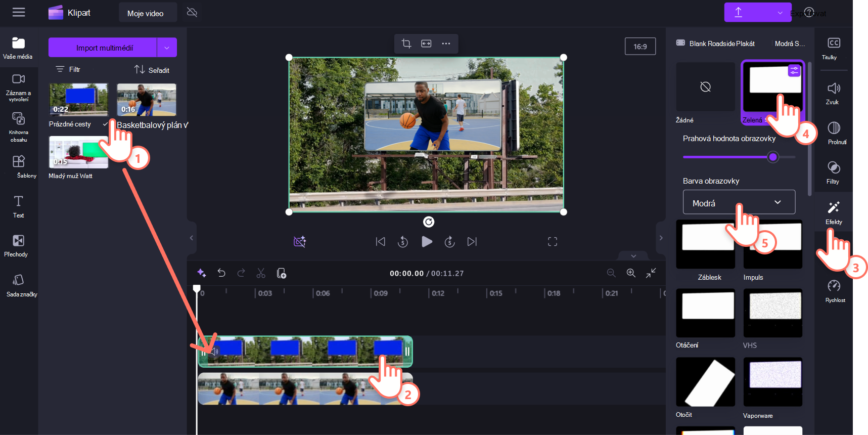868x435 pixels.
Task: Redo the last action
Action: tap(241, 273)
